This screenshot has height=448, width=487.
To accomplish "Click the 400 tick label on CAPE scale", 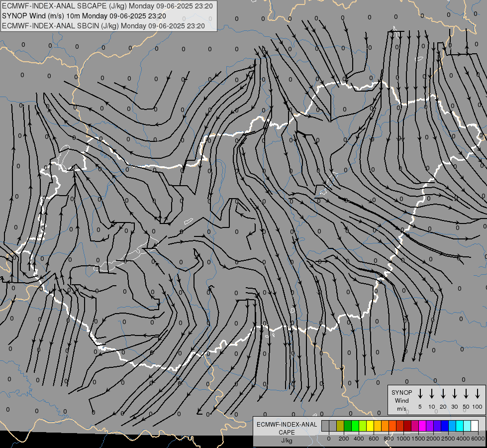I will 359,439.
